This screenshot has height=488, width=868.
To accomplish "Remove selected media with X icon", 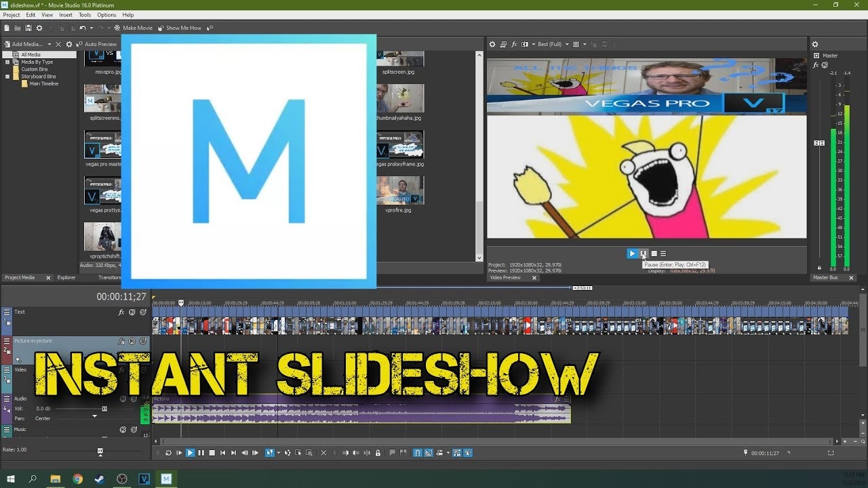I will coord(58,44).
